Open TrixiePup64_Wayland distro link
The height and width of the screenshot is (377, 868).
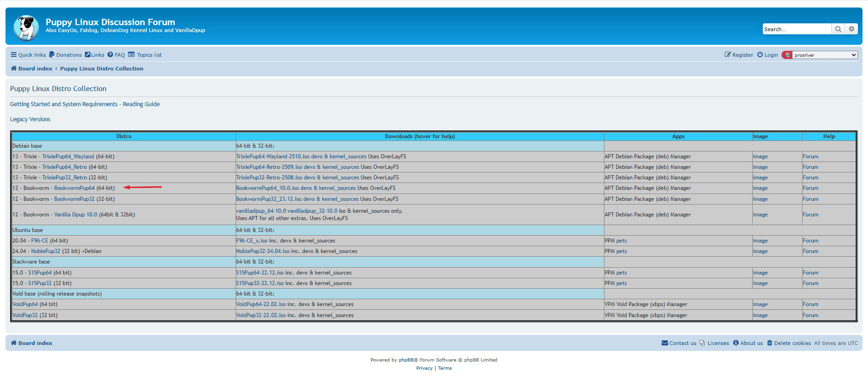[x=68, y=156]
